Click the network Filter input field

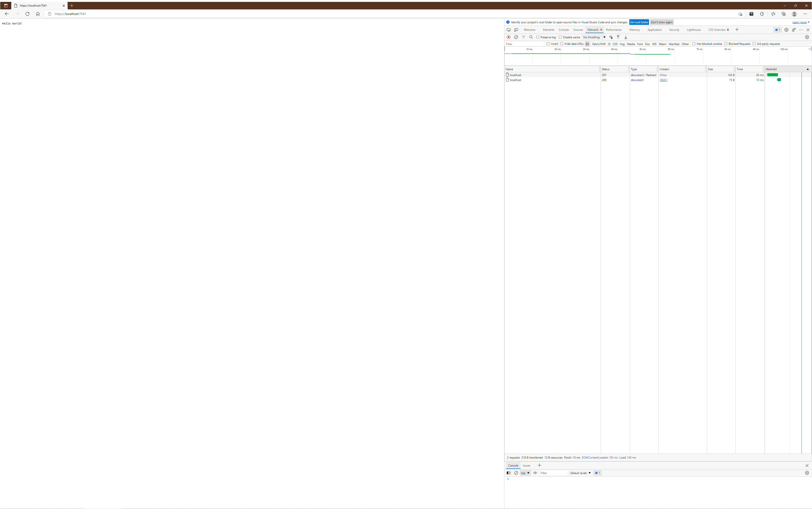tap(524, 44)
